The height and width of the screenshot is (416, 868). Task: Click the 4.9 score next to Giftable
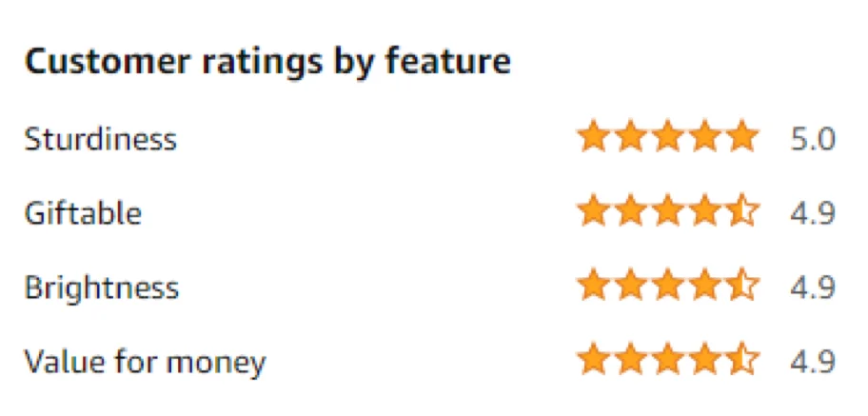point(812,212)
